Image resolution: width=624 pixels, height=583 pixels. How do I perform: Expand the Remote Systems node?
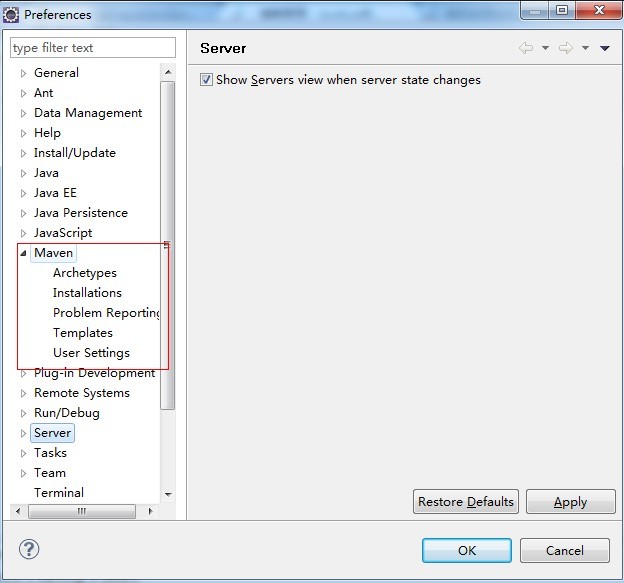point(23,393)
